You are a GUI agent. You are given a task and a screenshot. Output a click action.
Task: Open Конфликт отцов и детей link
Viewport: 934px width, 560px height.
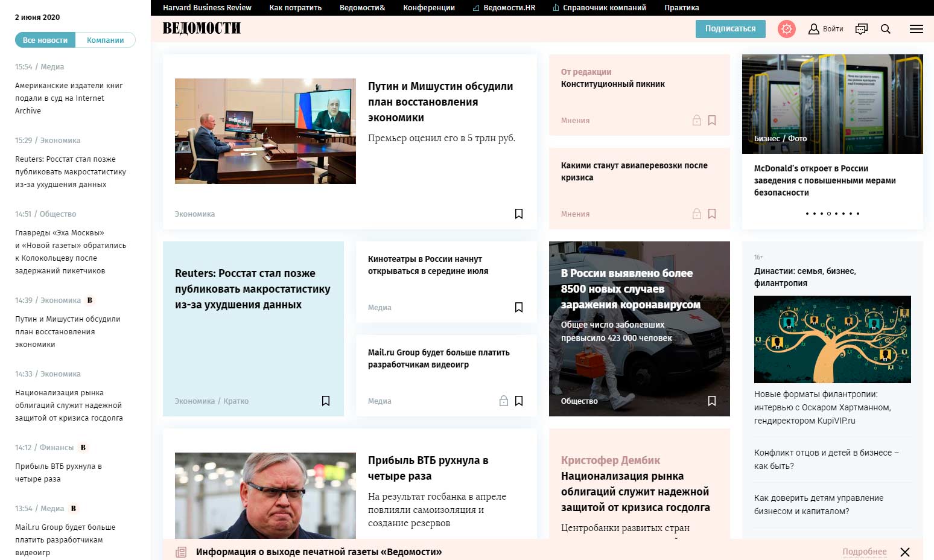click(x=827, y=459)
